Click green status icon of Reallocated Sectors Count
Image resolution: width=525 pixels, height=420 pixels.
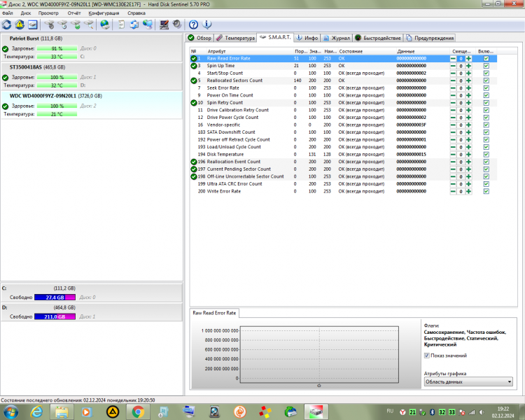(193, 80)
